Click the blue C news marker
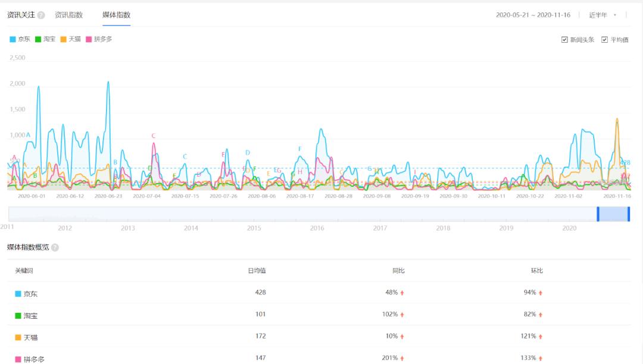This screenshot has height=364, width=643. [185, 156]
